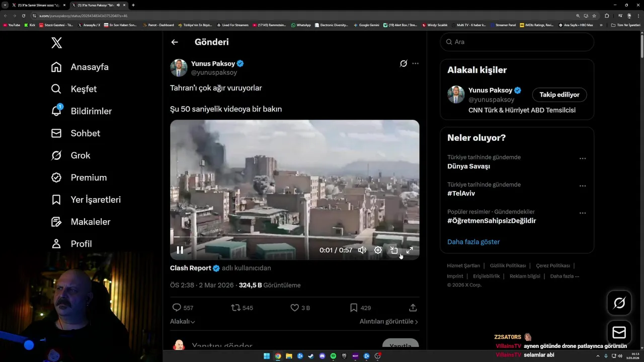Enter video fullscreen mode
The width and height of the screenshot is (644, 362).
(410, 250)
